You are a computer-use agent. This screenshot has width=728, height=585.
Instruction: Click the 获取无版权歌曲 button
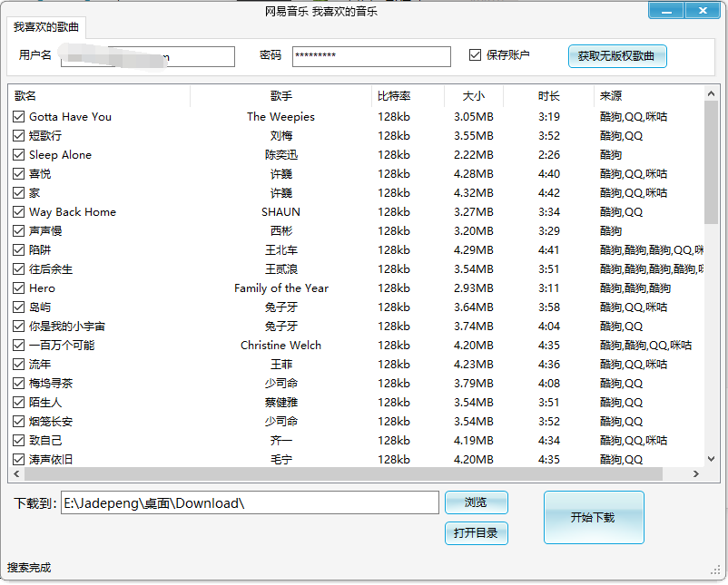[617, 56]
